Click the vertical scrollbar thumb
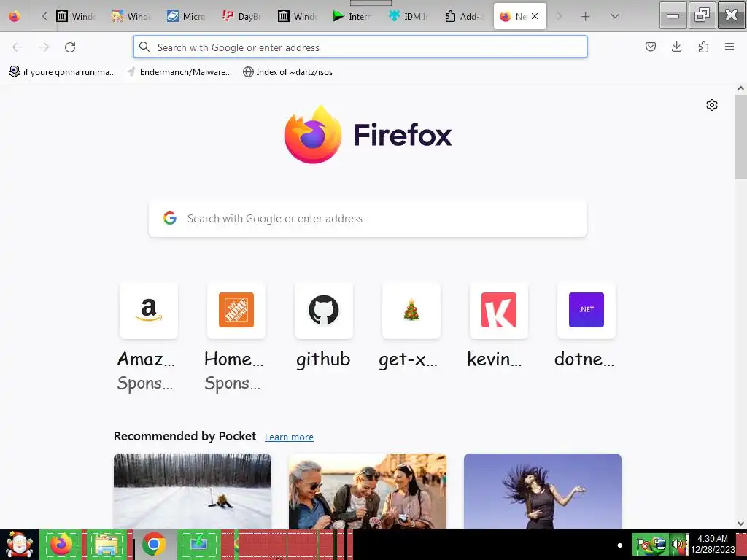Image resolution: width=747 pixels, height=560 pixels. pyautogui.click(x=740, y=137)
